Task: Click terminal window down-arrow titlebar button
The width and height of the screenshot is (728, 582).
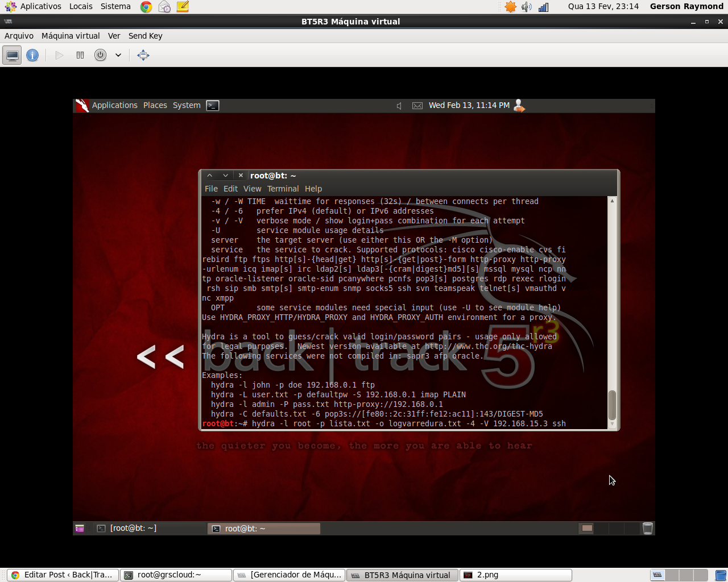Action: point(225,176)
